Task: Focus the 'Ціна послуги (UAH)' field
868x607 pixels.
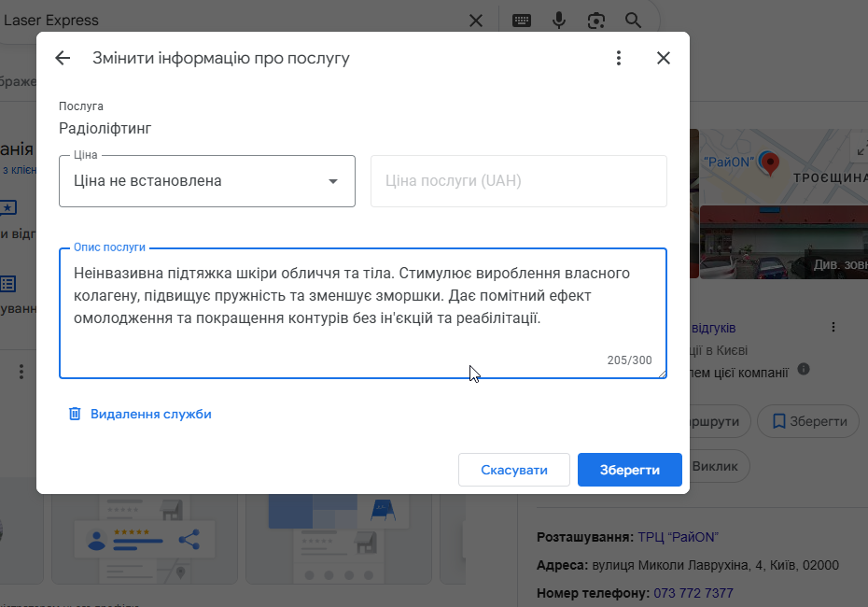Action: pos(519,181)
